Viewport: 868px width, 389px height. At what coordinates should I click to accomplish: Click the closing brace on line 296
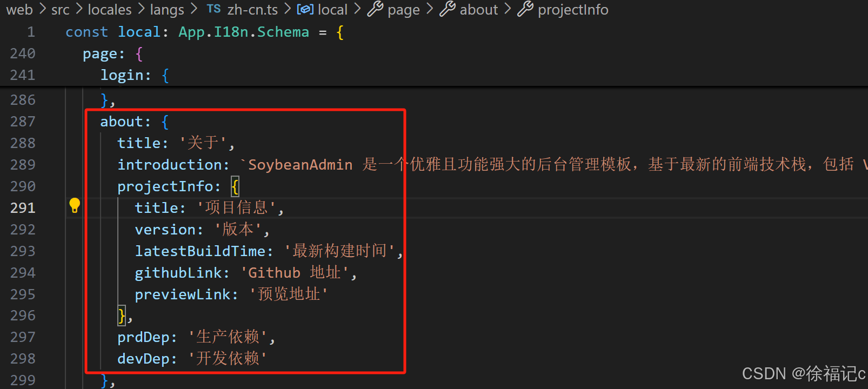122,316
